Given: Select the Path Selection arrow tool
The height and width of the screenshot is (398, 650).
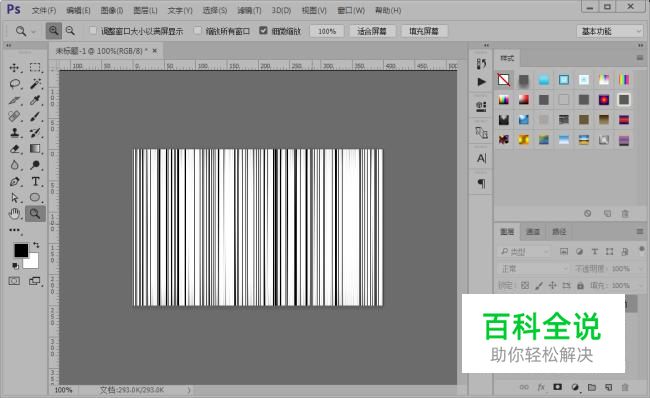Looking at the screenshot, I should click(15, 198).
